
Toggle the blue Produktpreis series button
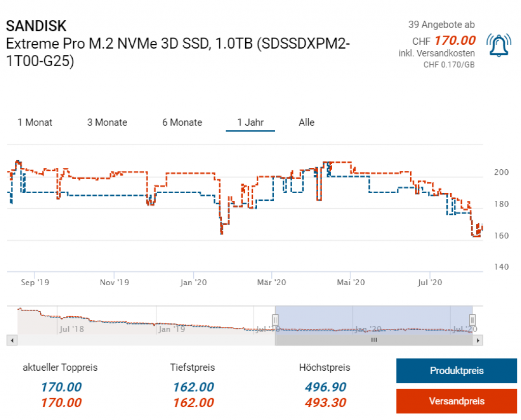coord(456,371)
